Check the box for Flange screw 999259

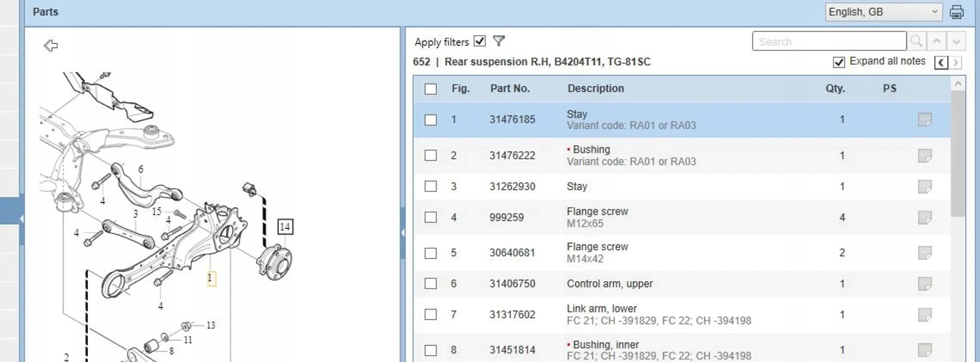point(430,217)
